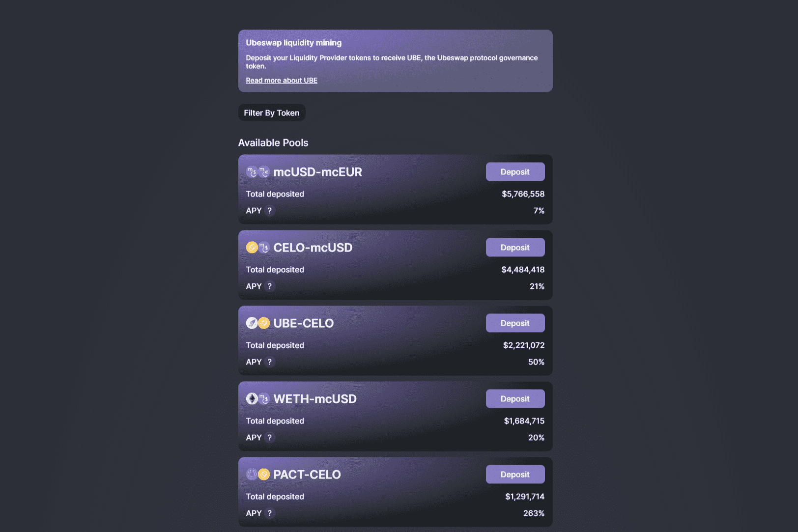Deposit into the mcUSD-mcEUR pool
The width and height of the screenshot is (798, 532).
coord(515,171)
